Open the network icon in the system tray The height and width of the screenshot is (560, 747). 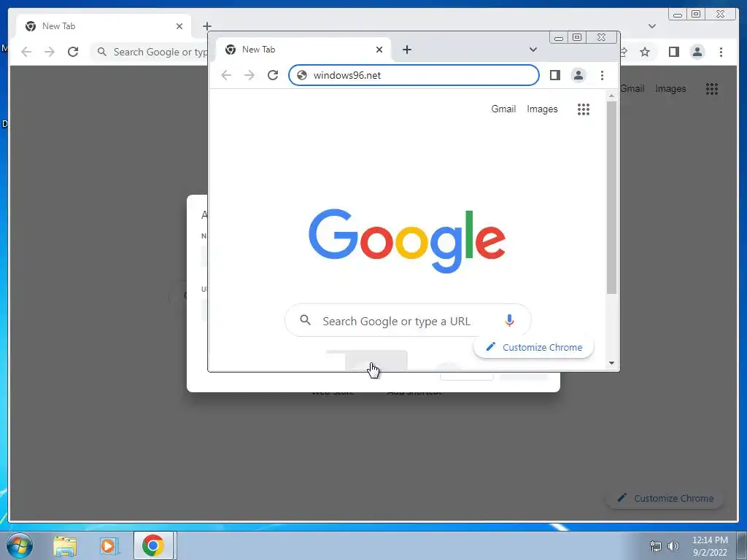tap(656, 546)
